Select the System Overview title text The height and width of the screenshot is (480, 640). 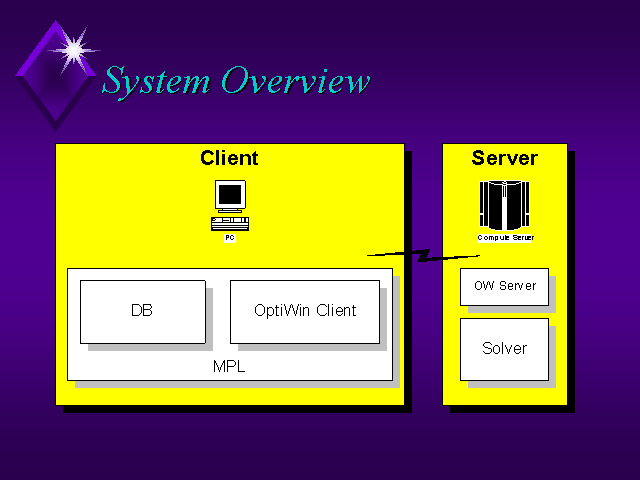[236, 81]
